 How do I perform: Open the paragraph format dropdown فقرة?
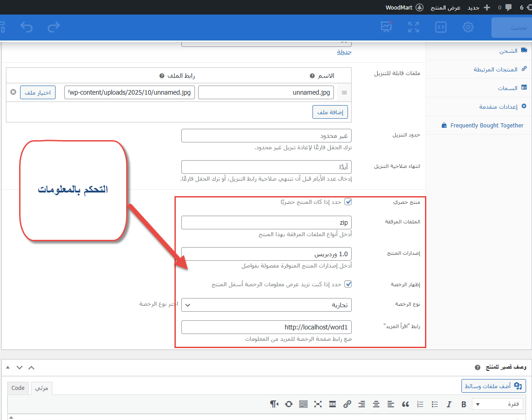pyautogui.click(x=498, y=404)
